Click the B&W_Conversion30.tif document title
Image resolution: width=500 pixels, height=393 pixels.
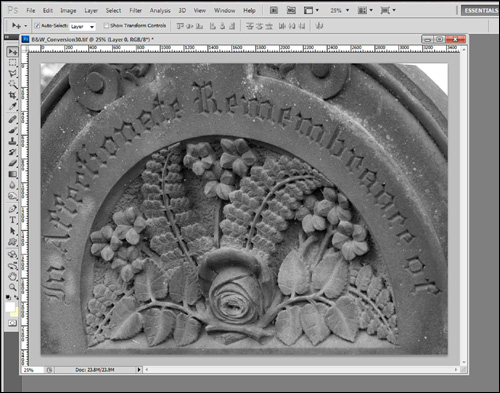coord(92,39)
